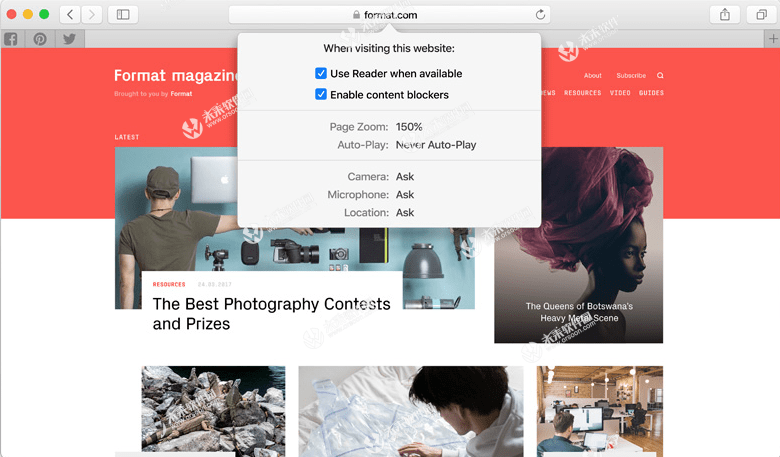Go to the Video navigation item
780x457 pixels.
tap(620, 93)
